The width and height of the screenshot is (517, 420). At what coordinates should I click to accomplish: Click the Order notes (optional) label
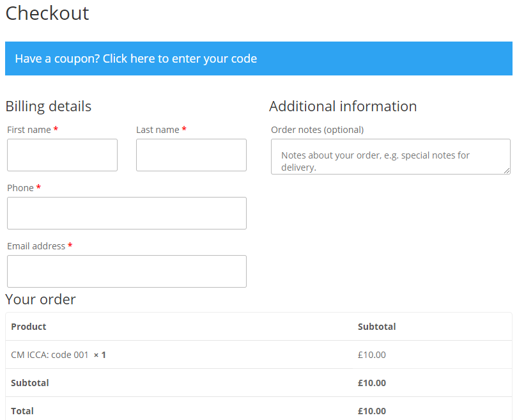click(x=317, y=130)
